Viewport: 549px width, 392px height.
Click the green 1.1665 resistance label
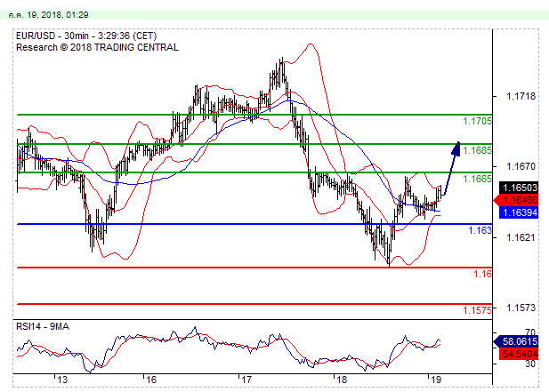point(477,179)
